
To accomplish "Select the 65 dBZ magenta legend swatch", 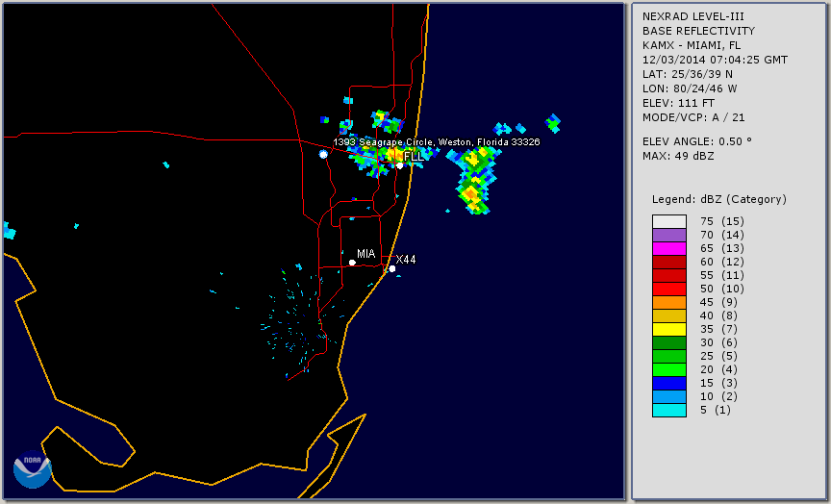I will 669,248.
